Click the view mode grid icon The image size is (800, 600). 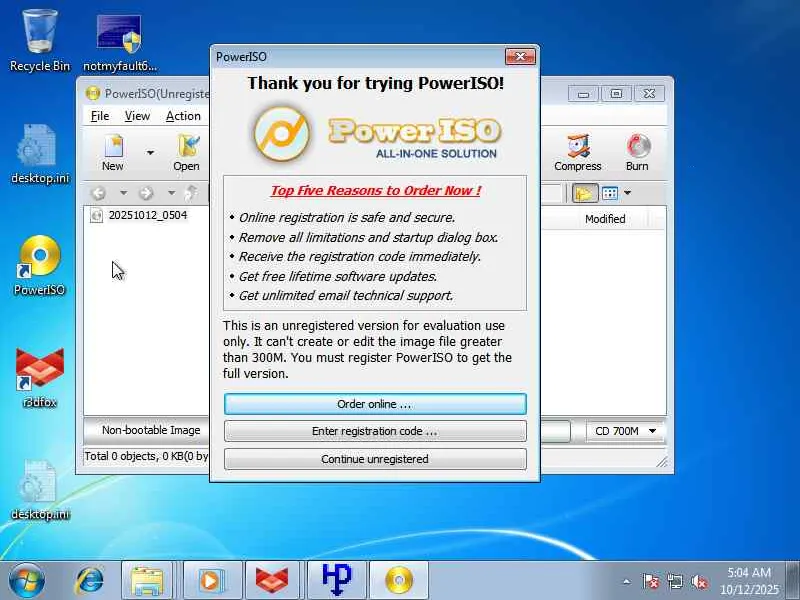[x=610, y=193]
